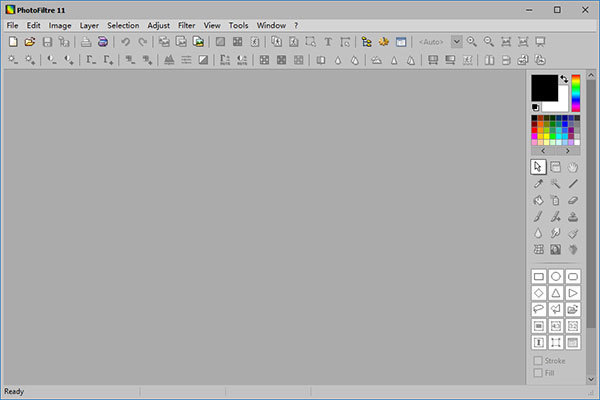600x400 pixels.
Task: Open the Image explorer icon
Action: pyautogui.click(x=367, y=42)
